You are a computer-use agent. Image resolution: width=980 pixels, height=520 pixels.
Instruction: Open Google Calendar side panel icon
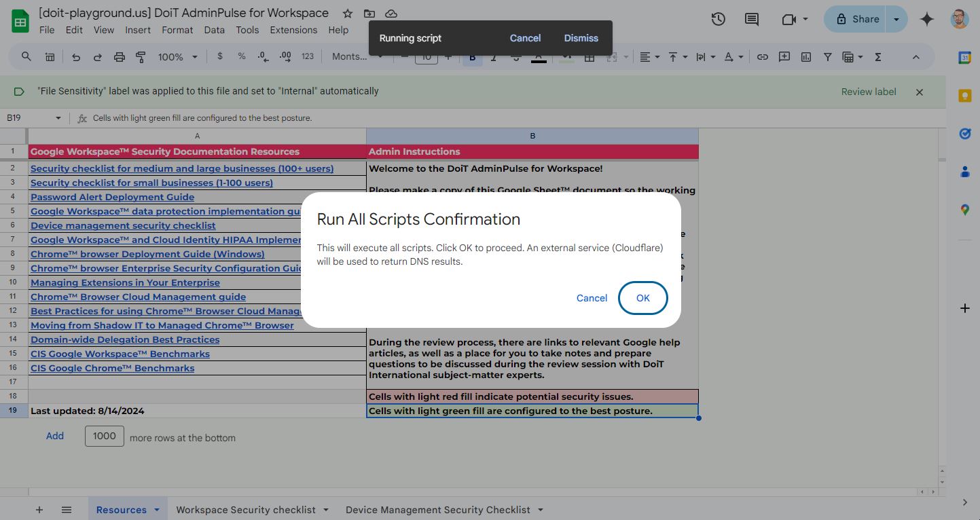click(x=964, y=58)
